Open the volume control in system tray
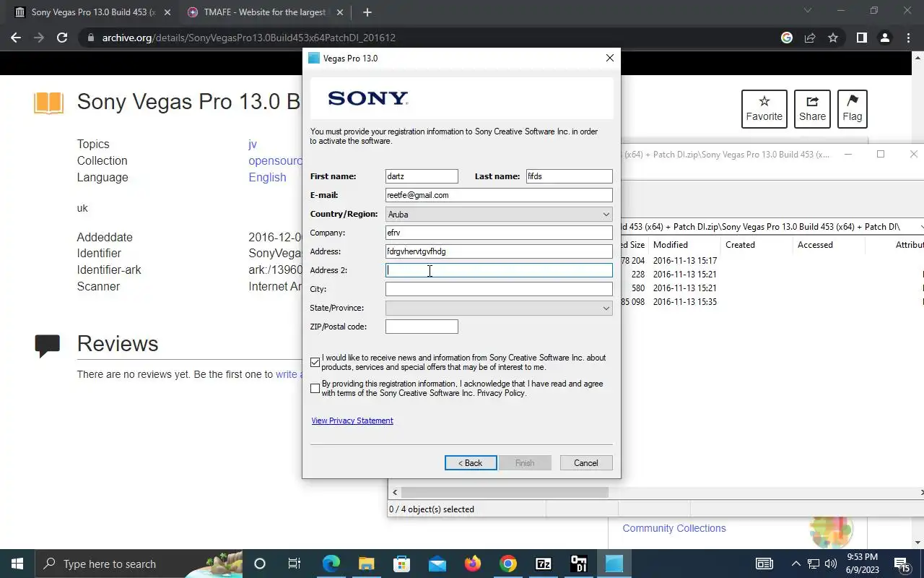Screen dimensions: 924x578 tap(830, 564)
